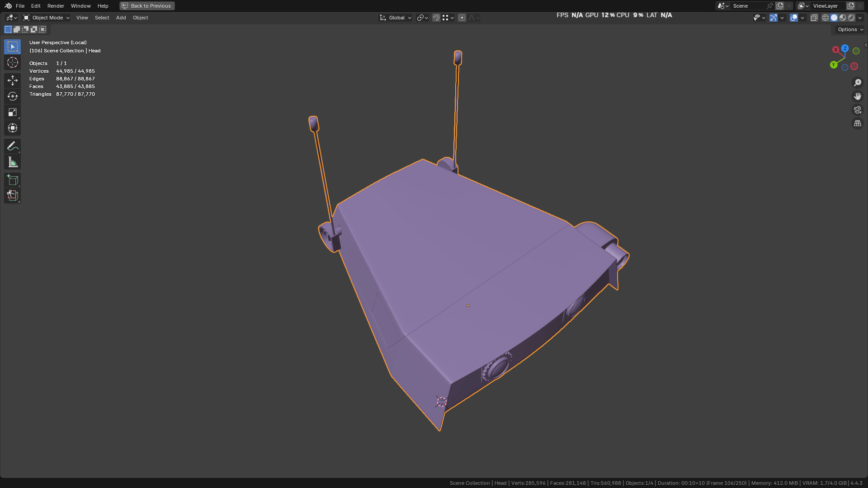Switch to wireframe shading mode
This screenshot has width=868, height=488.
pos(826,18)
